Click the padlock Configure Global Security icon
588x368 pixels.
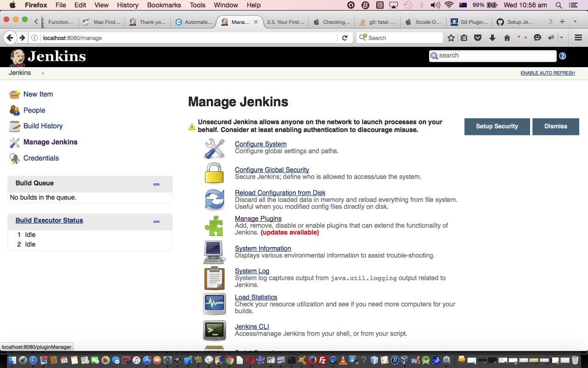(x=214, y=173)
